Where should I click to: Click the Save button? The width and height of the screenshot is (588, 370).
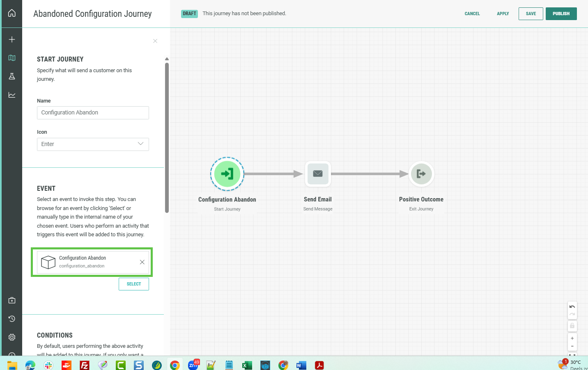click(531, 14)
